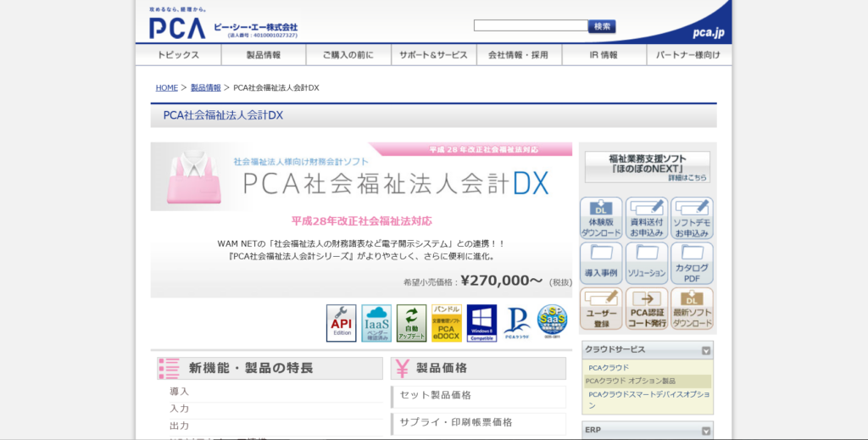Viewport: 868px width, 440px height.
Task: Click the ユーザー登録 icon tile
Action: click(601, 309)
